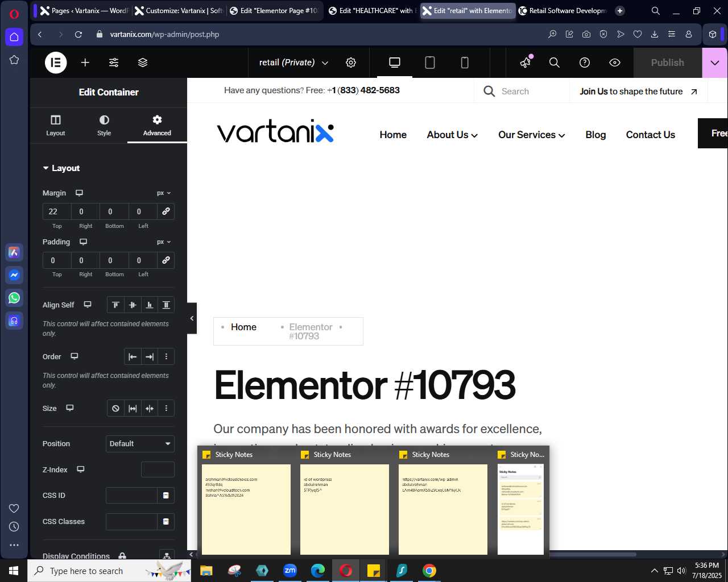Reload the page in Opera
728x582 pixels.
point(78,35)
